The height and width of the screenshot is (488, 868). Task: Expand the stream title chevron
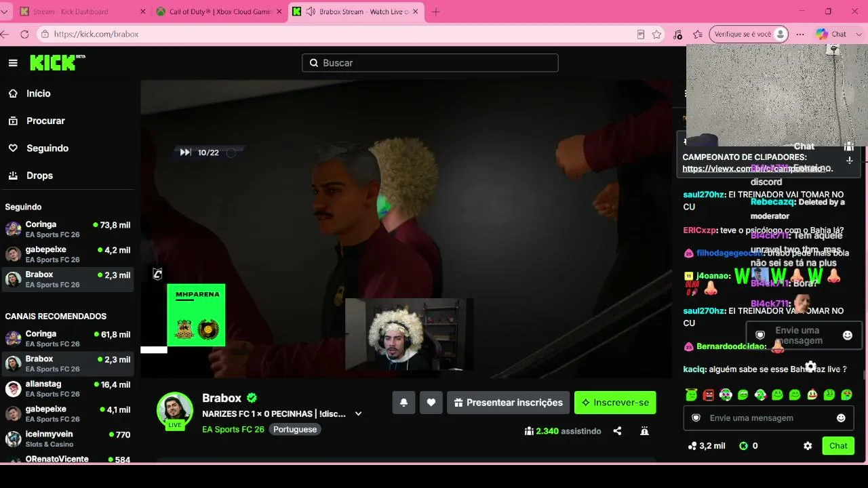tap(358, 414)
